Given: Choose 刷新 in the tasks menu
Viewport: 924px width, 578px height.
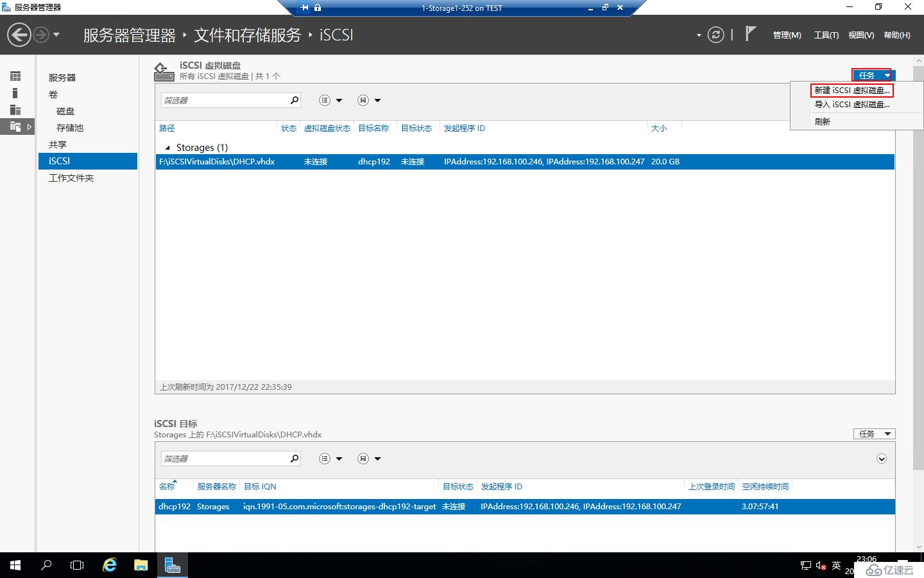Looking at the screenshot, I should tap(823, 121).
